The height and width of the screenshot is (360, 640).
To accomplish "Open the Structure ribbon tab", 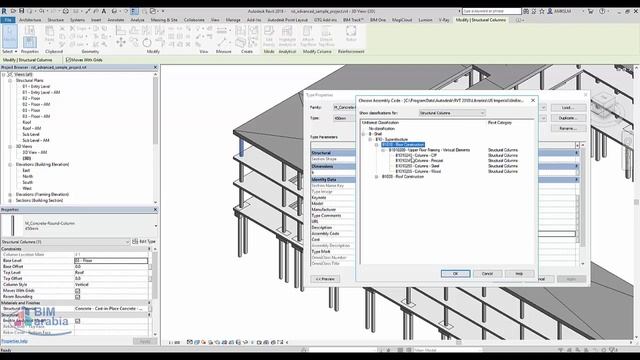I will [x=56, y=20].
